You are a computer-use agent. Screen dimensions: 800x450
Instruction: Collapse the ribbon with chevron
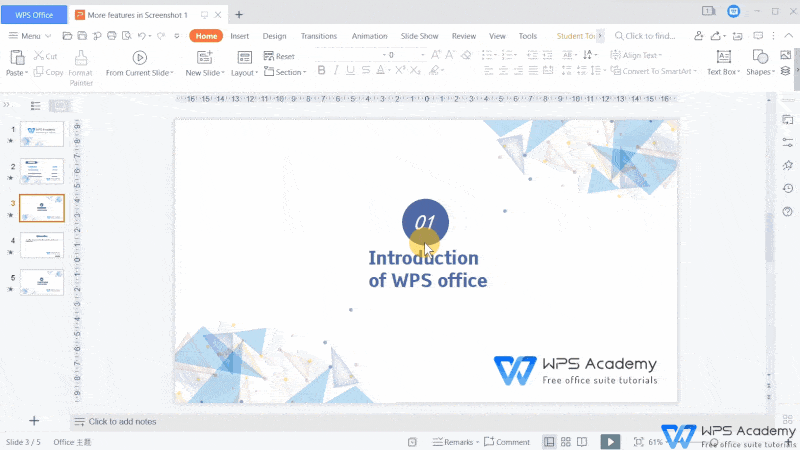tap(788, 35)
